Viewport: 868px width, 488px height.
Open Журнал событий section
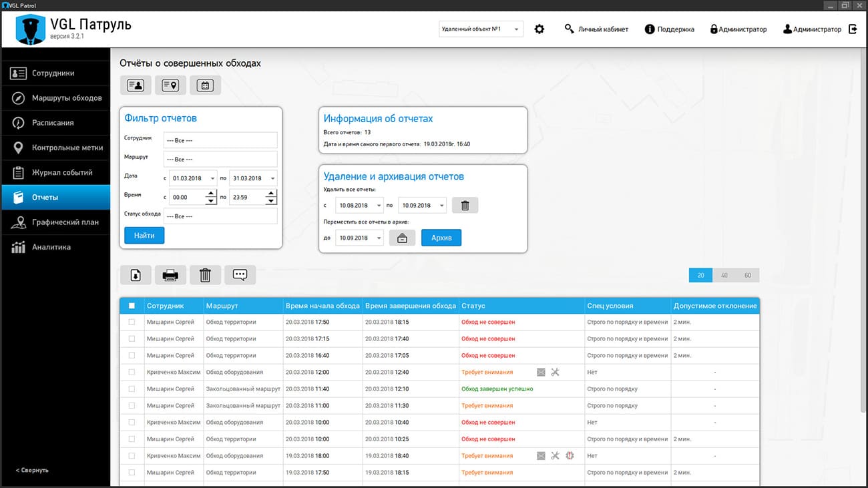55,172
